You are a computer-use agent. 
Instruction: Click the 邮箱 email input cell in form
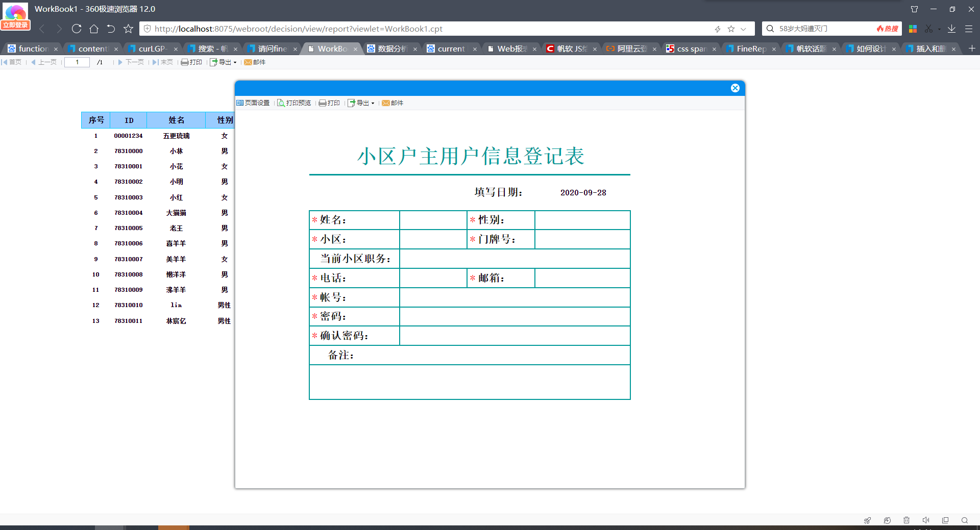click(x=582, y=278)
